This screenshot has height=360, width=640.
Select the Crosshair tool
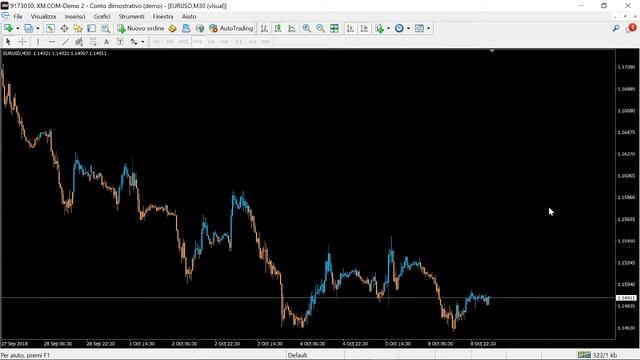tap(22, 42)
